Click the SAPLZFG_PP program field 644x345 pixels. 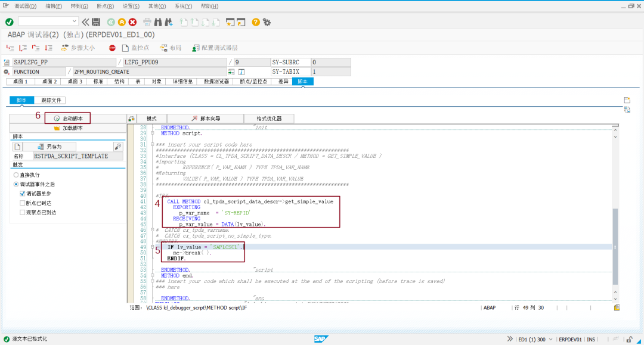[64, 63]
